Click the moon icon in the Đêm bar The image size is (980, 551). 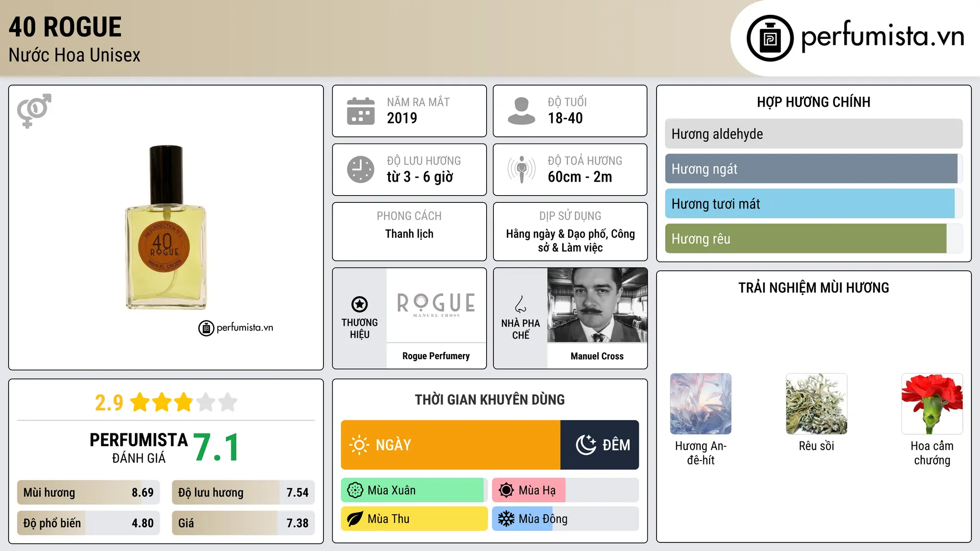click(586, 445)
